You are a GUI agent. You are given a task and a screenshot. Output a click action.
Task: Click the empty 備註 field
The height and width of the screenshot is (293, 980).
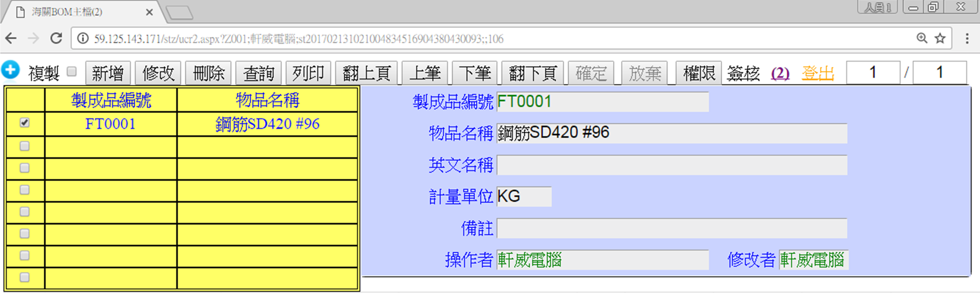[x=672, y=229]
